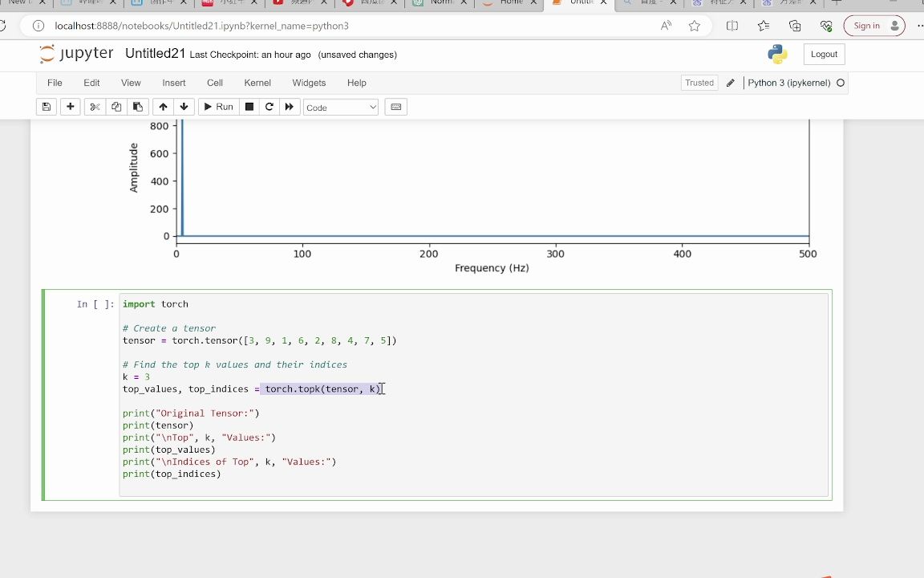Rename notebook title Untitled21
The width and height of the screenshot is (924, 578).
(x=156, y=54)
